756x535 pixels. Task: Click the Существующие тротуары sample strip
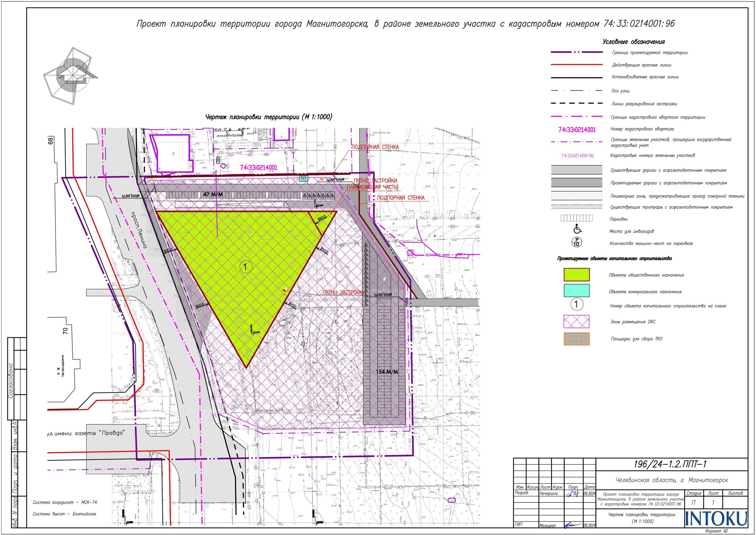click(x=576, y=207)
